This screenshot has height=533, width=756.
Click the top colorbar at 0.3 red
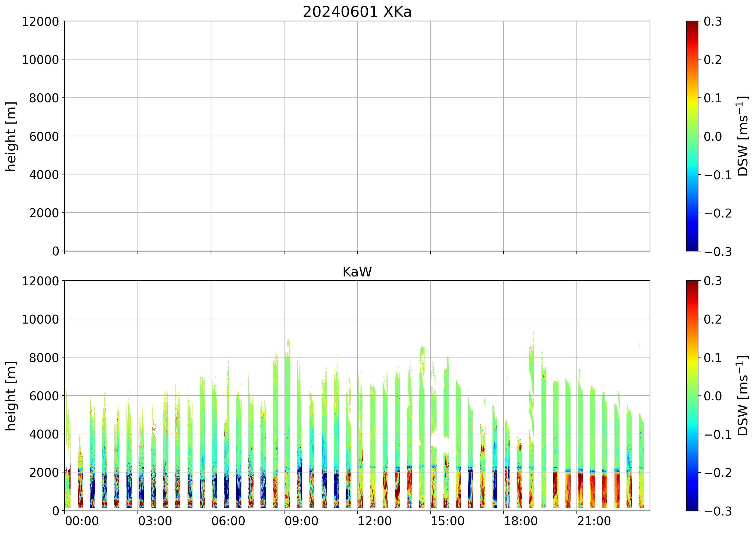pos(692,24)
